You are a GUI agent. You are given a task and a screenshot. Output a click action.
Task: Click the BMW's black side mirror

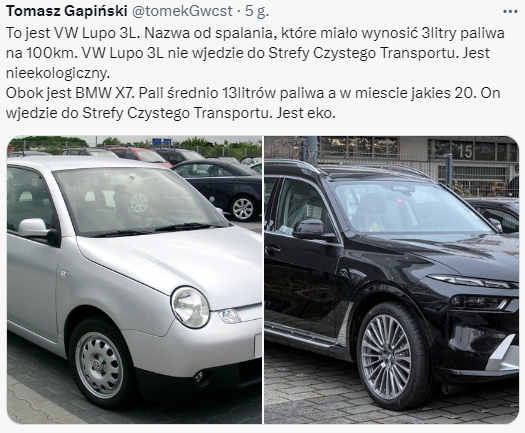pyautogui.click(x=310, y=229)
